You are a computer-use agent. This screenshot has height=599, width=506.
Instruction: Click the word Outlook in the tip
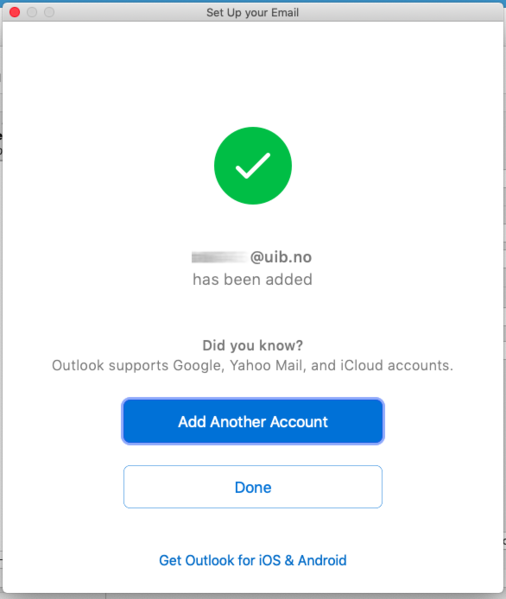[78, 366]
